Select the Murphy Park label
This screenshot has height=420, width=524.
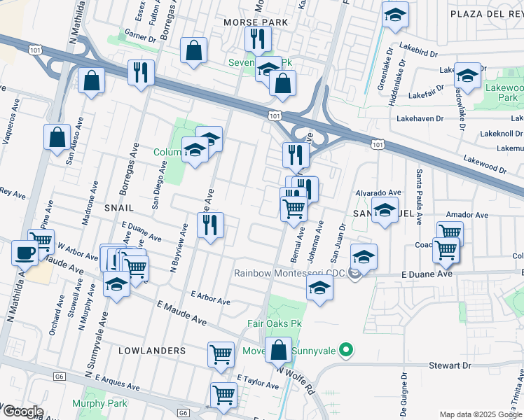99,403
